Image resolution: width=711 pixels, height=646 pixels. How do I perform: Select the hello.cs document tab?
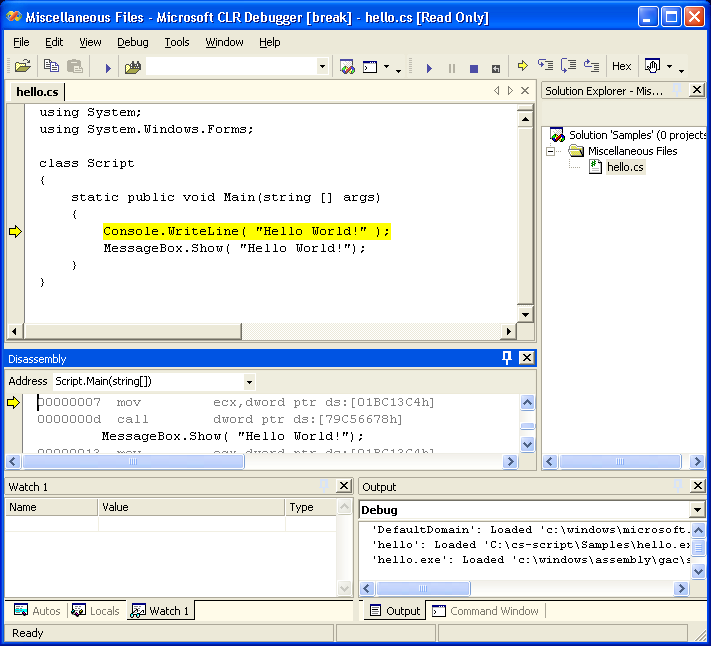pyautogui.click(x=37, y=92)
